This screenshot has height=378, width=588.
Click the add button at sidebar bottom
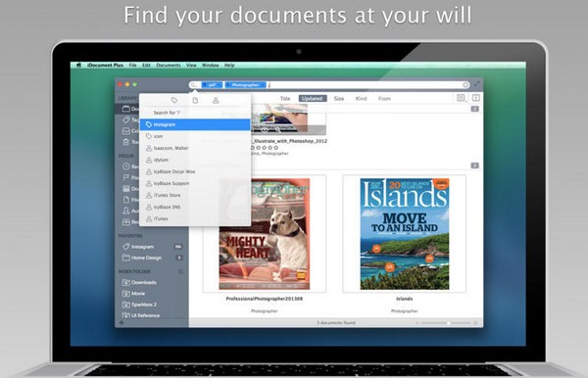click(x=122, y=322)
